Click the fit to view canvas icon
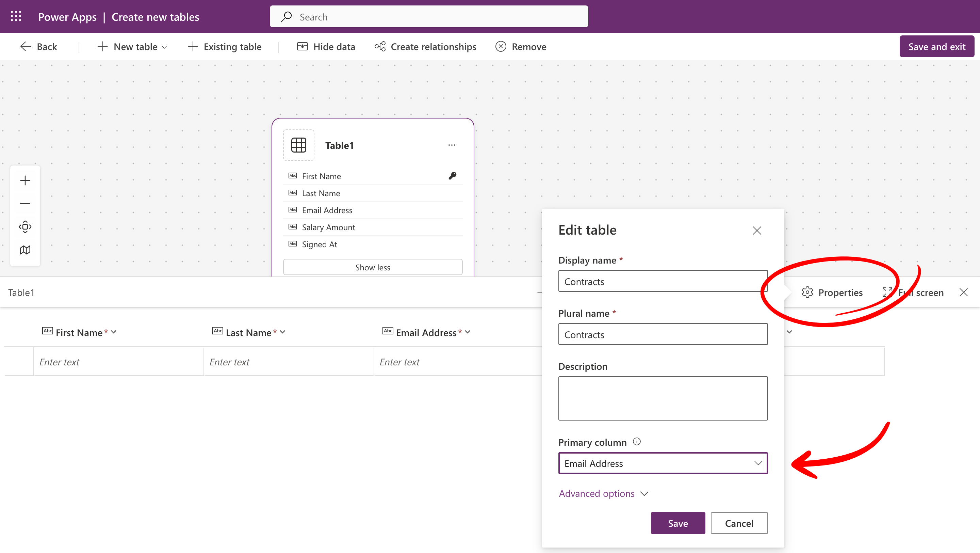 point(25,227)
